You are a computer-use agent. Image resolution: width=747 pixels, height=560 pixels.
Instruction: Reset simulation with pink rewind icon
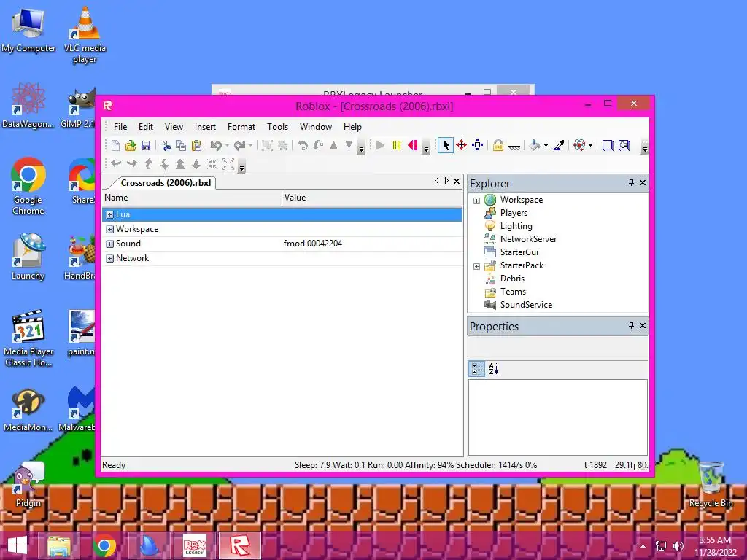tap(413, 145)
